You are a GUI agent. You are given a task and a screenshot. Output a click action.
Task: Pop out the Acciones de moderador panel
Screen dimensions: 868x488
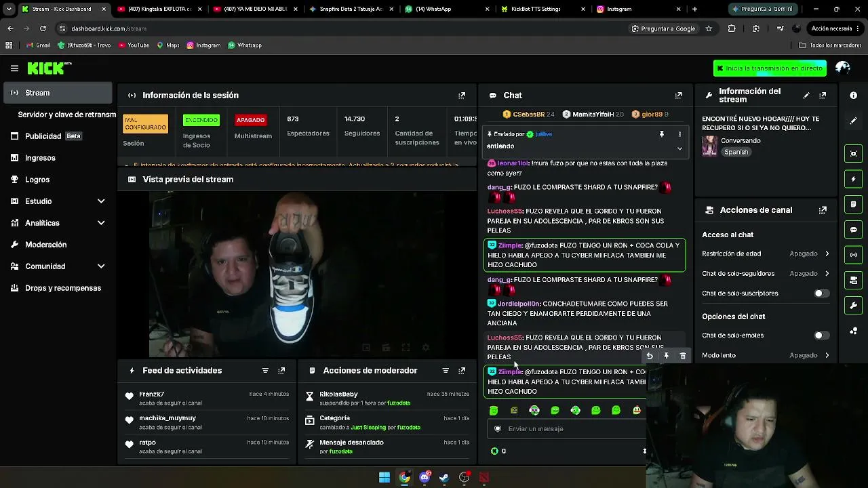(x=462, y=371)
